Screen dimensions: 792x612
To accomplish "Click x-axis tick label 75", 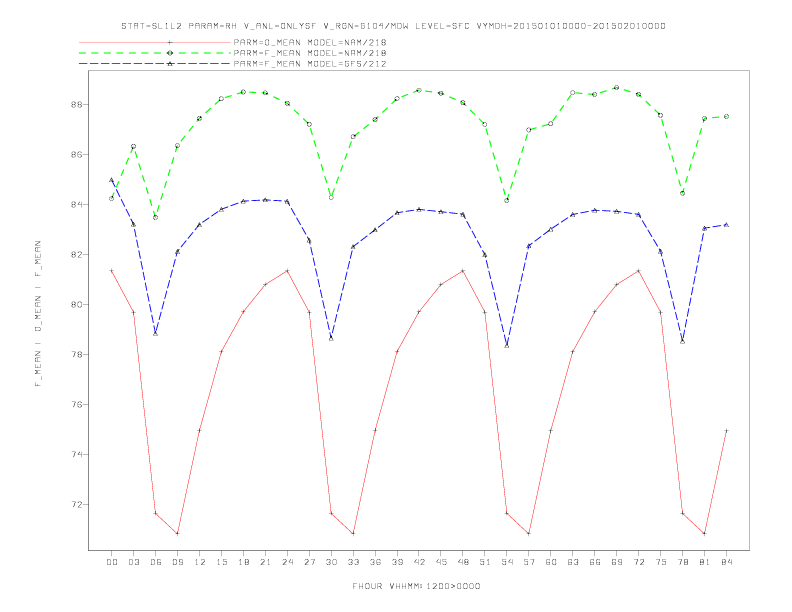I will 661,562.
